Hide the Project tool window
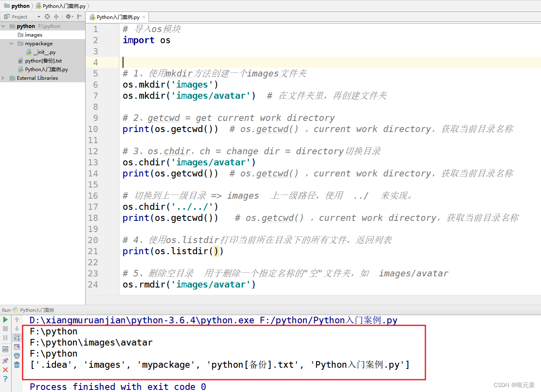Image resolution: width=541 pixels, height=392 pixels. tap(79, 17)
